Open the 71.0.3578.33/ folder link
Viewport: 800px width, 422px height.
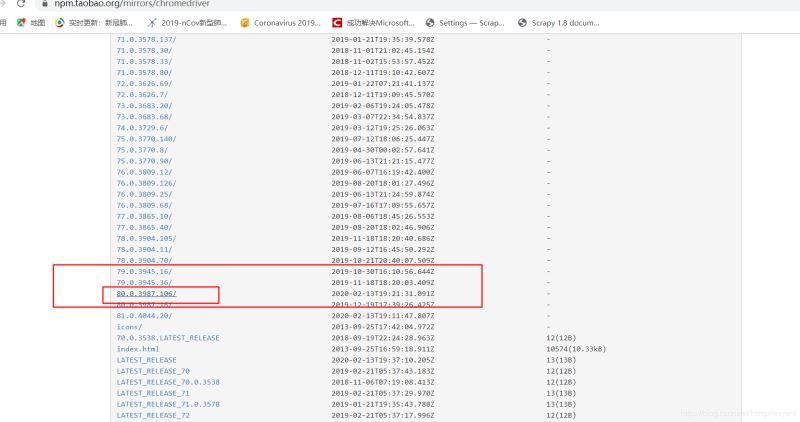pos(144,62)
